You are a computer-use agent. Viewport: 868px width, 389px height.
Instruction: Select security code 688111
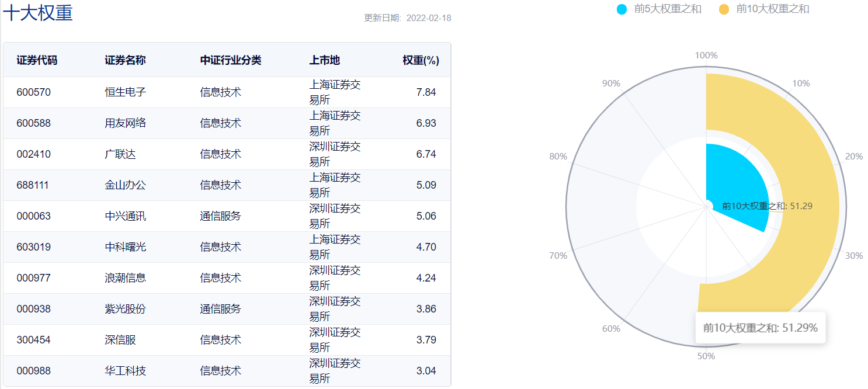point(33,185)
